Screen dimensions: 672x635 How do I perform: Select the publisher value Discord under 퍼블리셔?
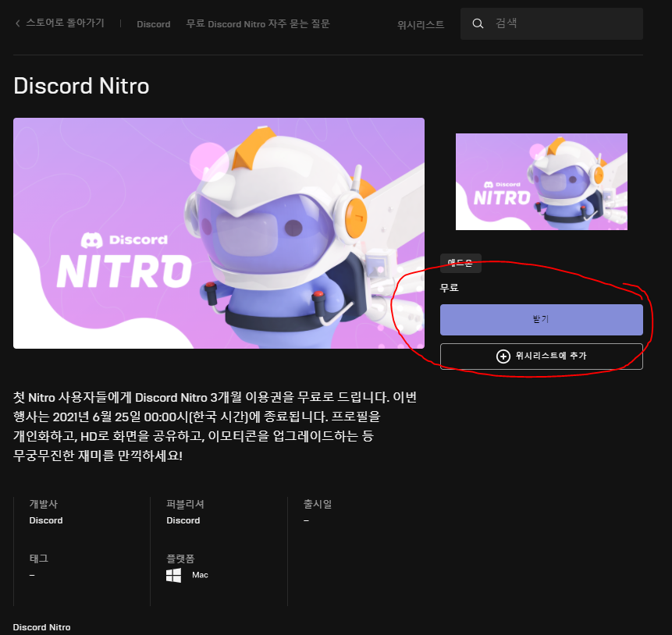click(x=183, y=520)
